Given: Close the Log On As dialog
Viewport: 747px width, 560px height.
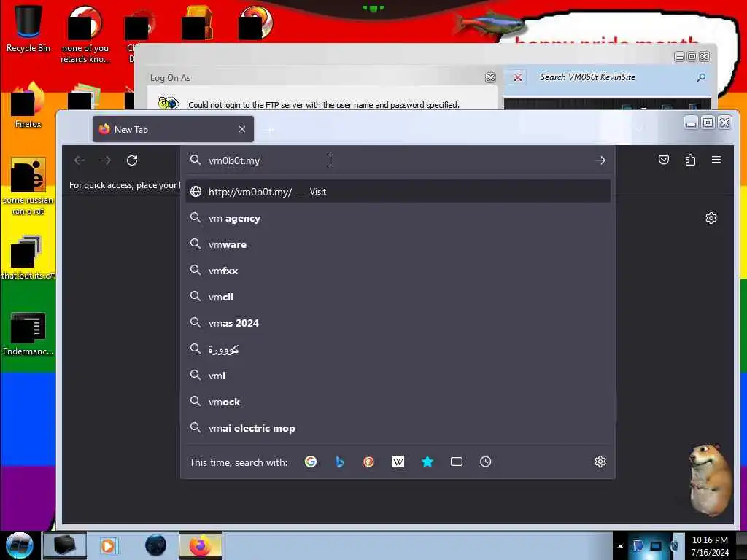Looking at the screenshot, I should coord(490,77).
